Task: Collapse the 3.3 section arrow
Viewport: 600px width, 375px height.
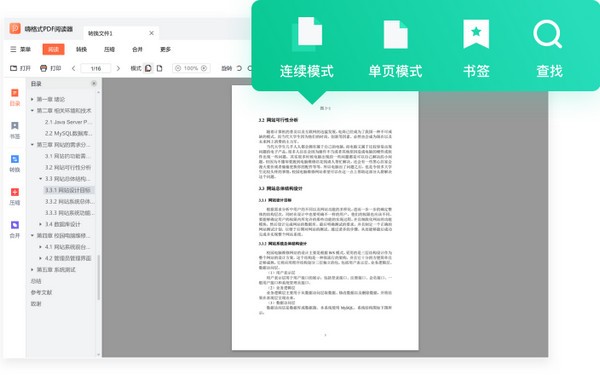Action: (x=41, y=179)
